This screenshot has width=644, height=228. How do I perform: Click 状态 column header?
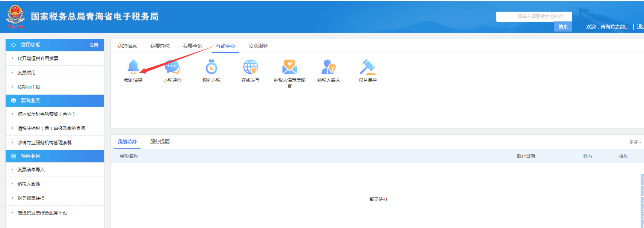pos(587,156)
